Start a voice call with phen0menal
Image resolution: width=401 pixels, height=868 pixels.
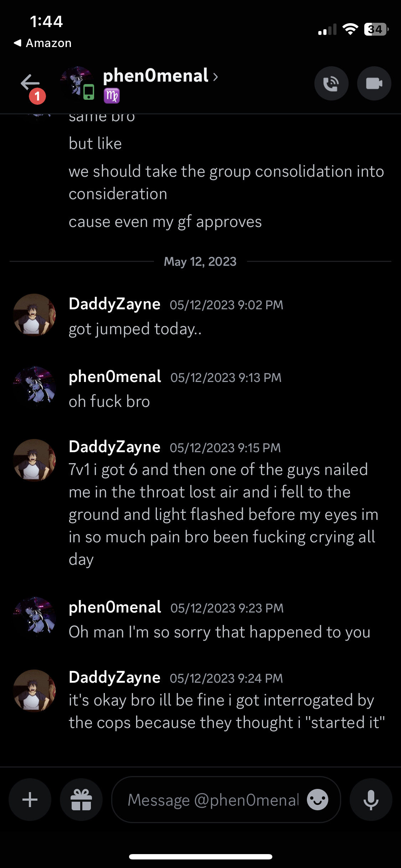click(331, 83)
